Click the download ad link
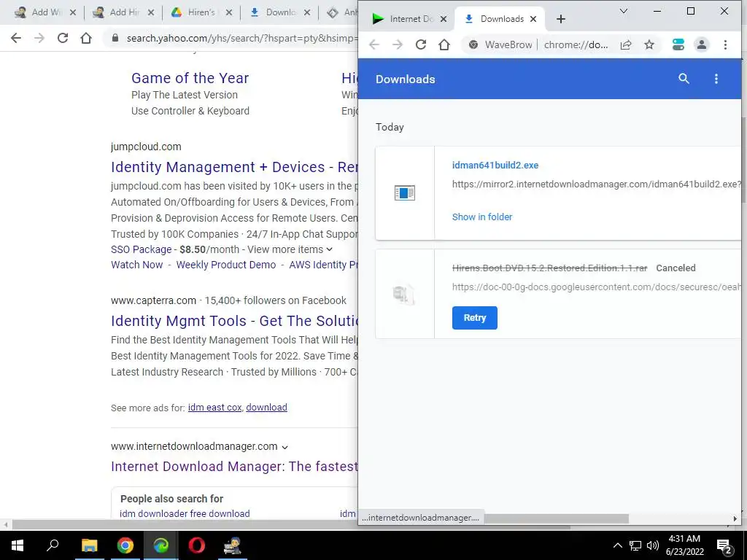747x560 pixels. click(x=266, y=408)
